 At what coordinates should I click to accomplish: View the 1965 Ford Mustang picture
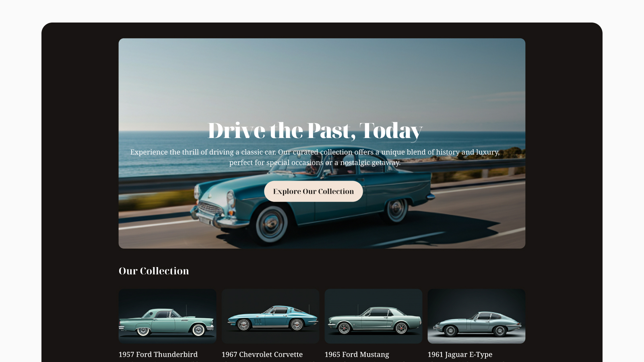374,316
